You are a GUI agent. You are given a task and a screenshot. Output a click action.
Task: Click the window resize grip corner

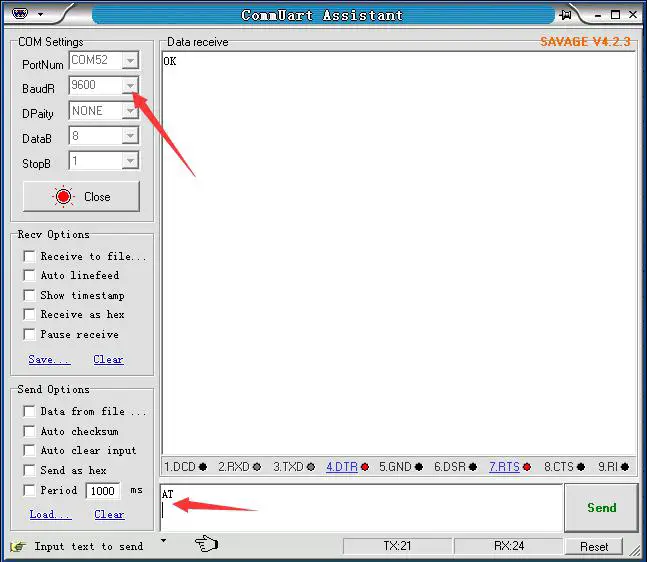point(635,550)
